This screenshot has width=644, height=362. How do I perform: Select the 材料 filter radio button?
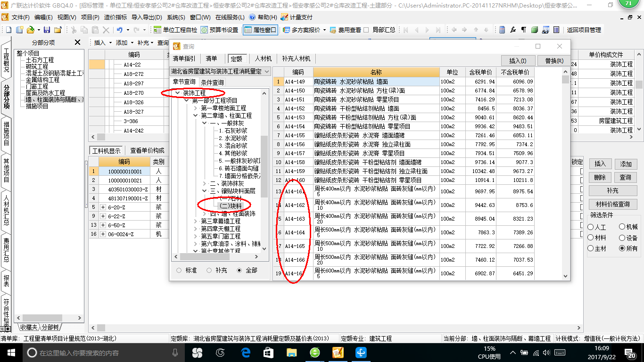[x=591, y=238]
